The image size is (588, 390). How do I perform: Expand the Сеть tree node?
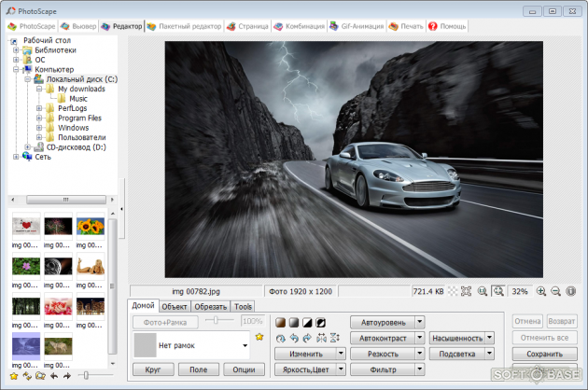16,157
